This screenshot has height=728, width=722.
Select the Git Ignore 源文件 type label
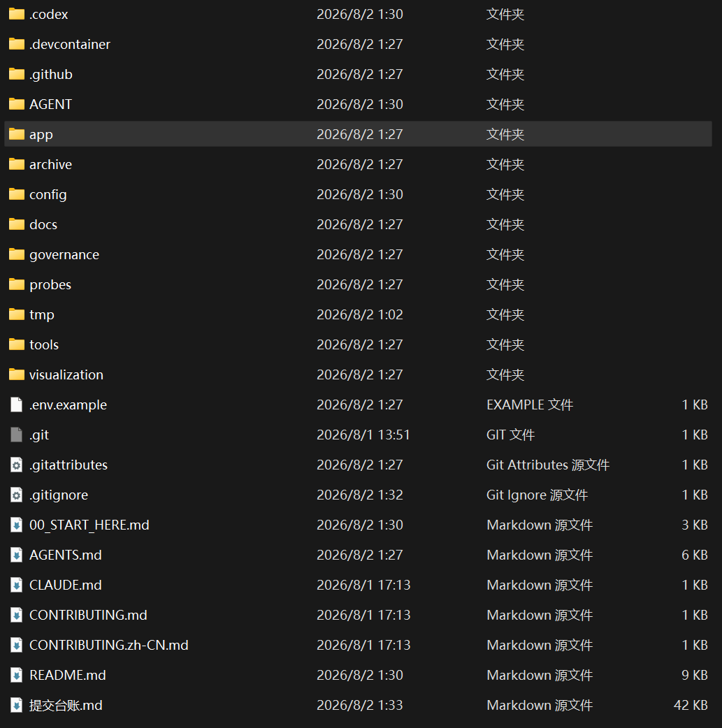coord(537,495)
